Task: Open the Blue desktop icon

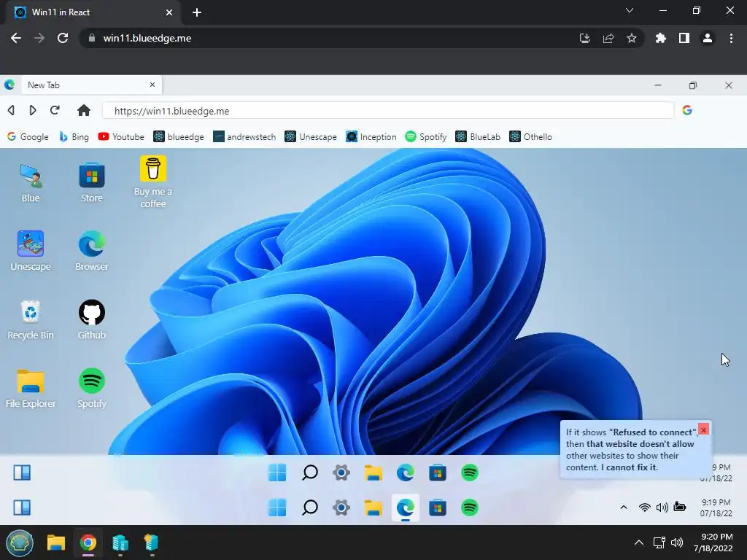Action: [x=31, y=183]
